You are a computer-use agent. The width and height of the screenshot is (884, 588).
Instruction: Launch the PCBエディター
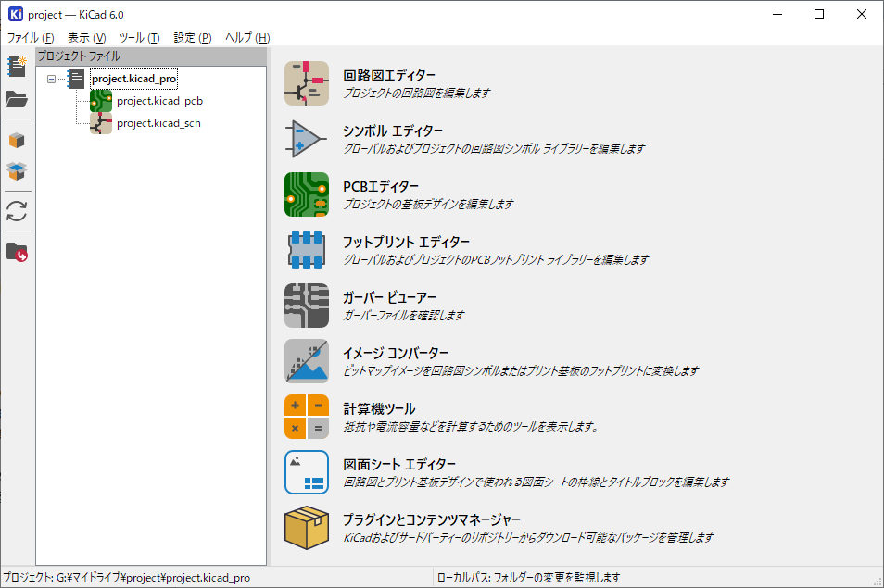click(x=307, y=194)
